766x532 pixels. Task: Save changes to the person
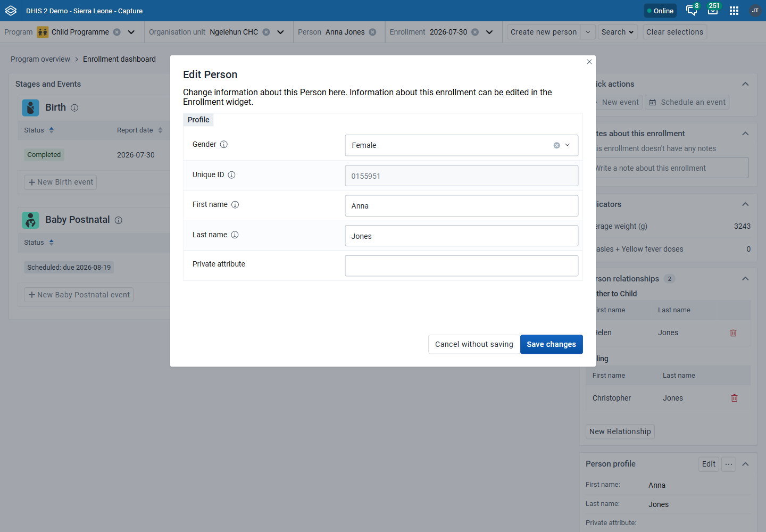coord(551,344)
